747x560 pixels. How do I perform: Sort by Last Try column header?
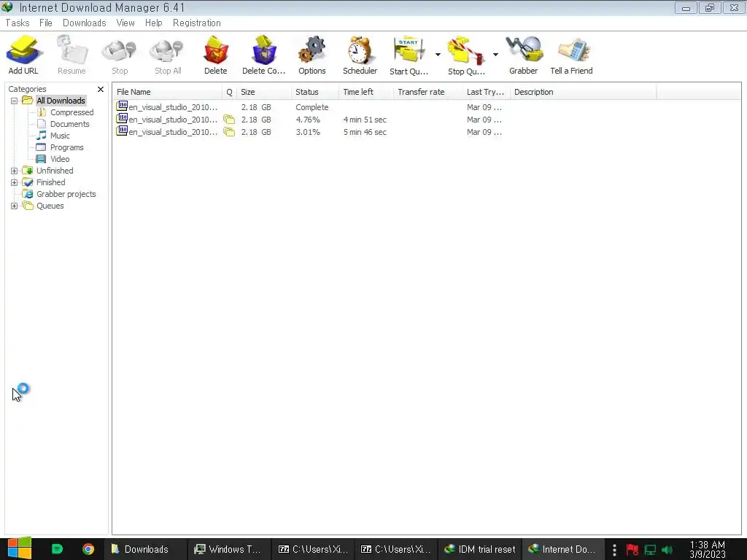click(487, 92)
